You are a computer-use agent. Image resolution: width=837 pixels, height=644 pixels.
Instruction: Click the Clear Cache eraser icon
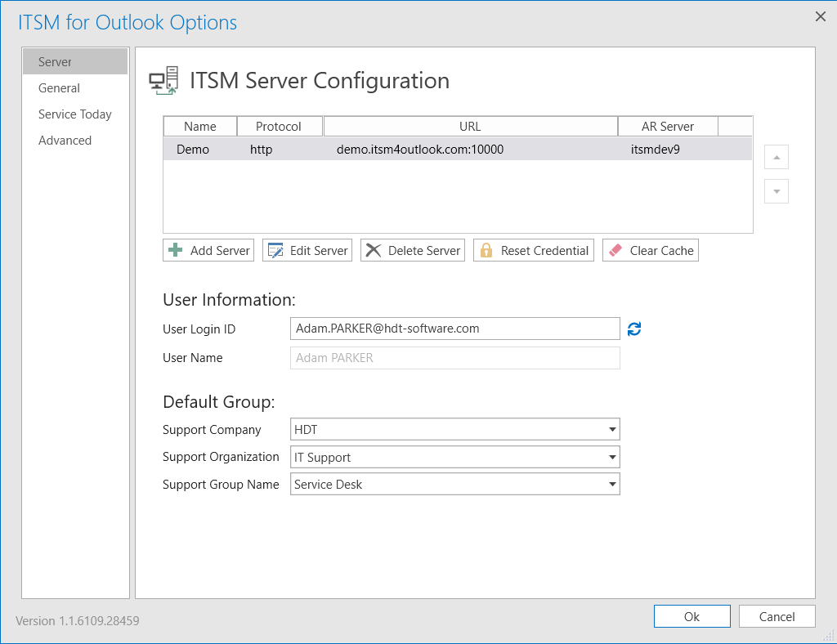(x=615, y=250)
